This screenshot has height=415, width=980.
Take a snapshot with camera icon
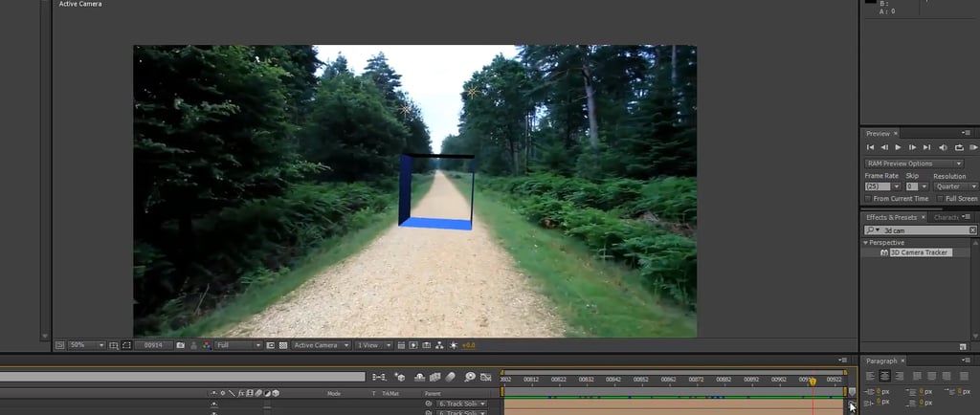(x=181, y=345)
